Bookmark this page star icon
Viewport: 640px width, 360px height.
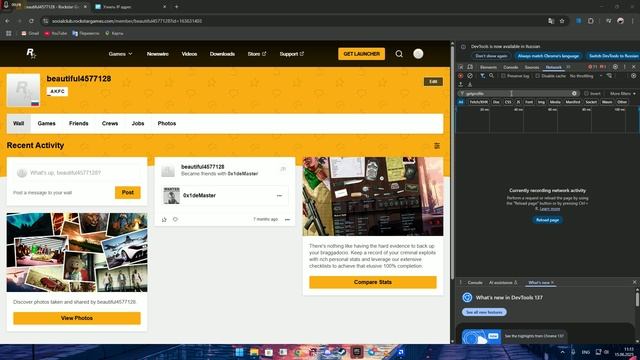tap(562, 21)
